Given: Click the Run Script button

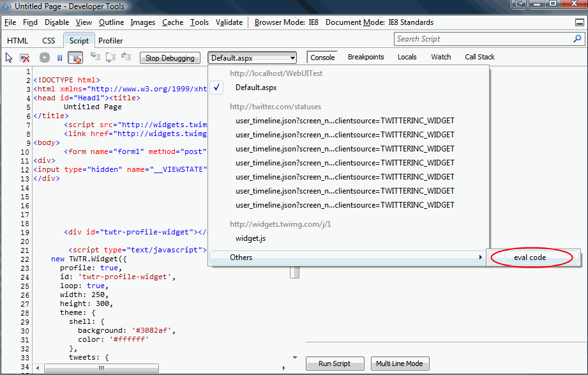Looking at the screenshot, I should (335, 364).
